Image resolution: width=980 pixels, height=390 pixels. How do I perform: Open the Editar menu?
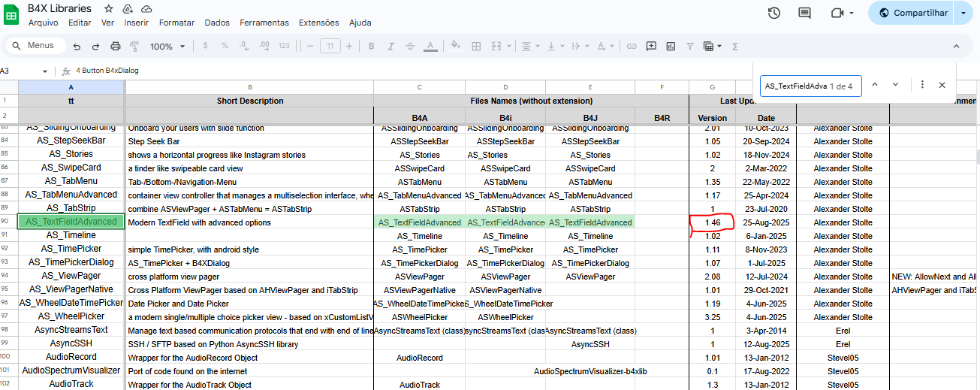(80, 23)
